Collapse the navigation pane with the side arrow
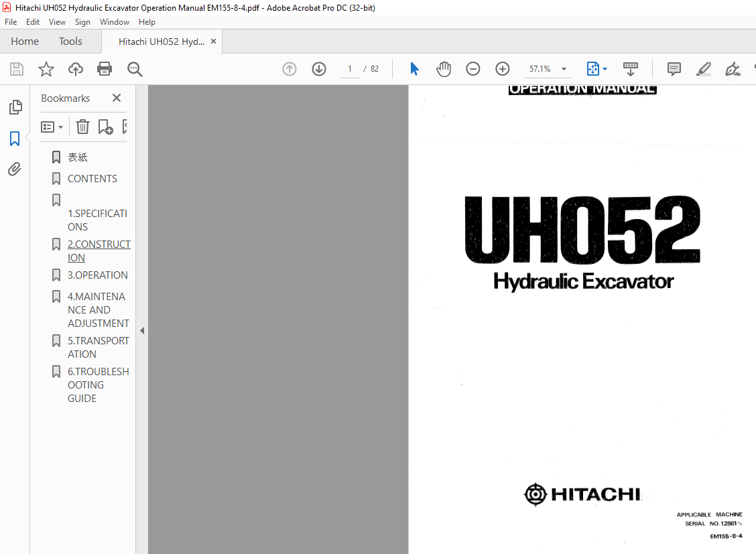This screenshot has height=554, width=756. tap(142, 330)
